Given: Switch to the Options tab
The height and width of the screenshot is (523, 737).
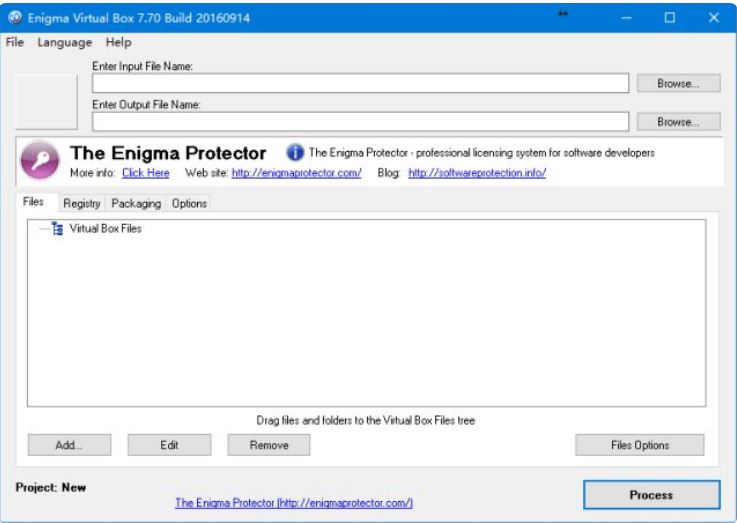Looking at the screenshot, I should click(189, 203).
